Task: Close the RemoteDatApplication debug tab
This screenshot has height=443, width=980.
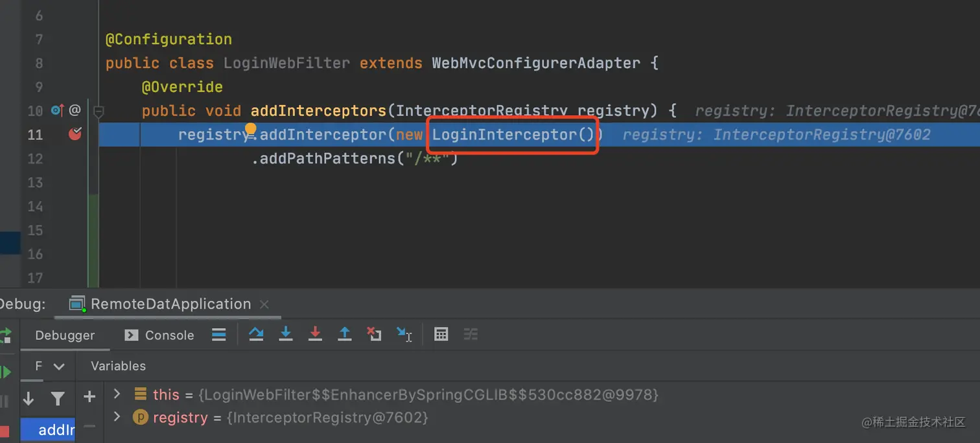Action: click(264, 304)
